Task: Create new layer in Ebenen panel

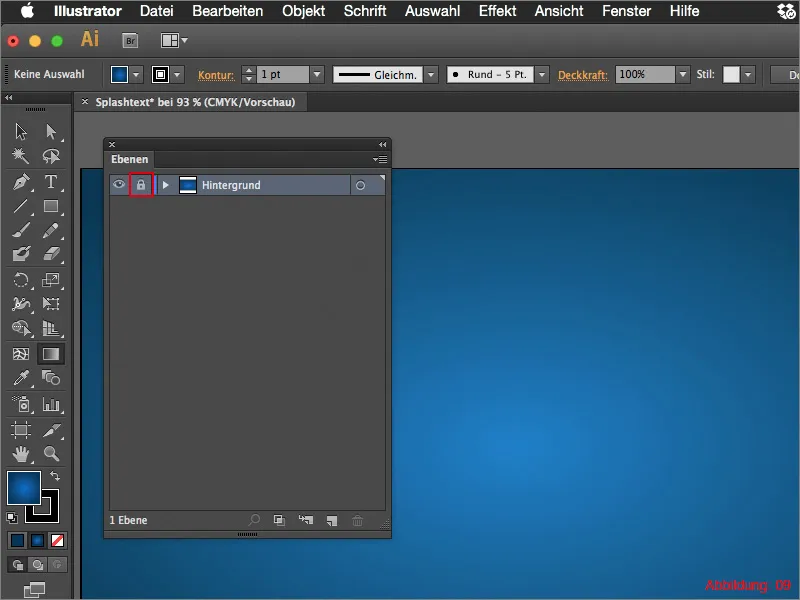Action: click(332, 520)
